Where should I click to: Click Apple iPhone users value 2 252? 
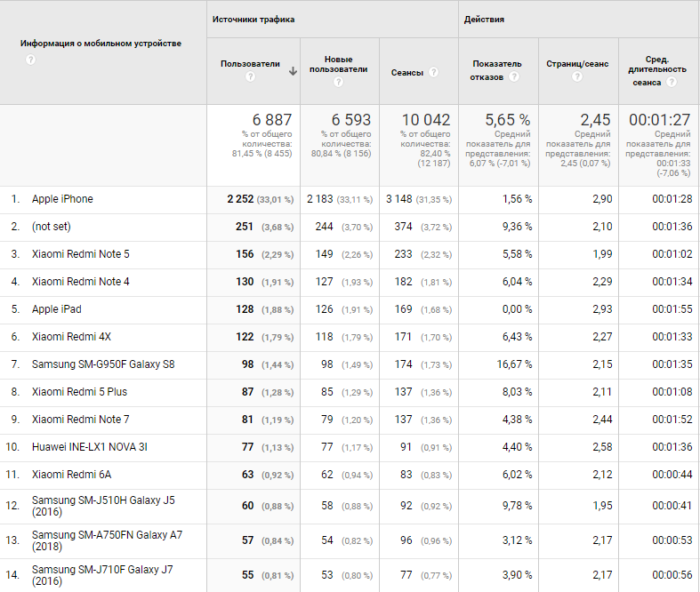click(x=240, y=199)
